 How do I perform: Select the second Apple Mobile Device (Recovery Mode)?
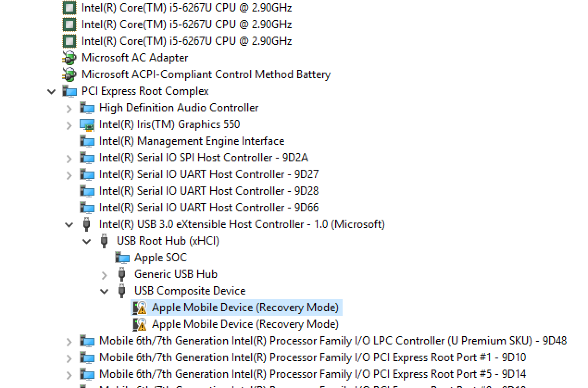click(x=245, y=324)
